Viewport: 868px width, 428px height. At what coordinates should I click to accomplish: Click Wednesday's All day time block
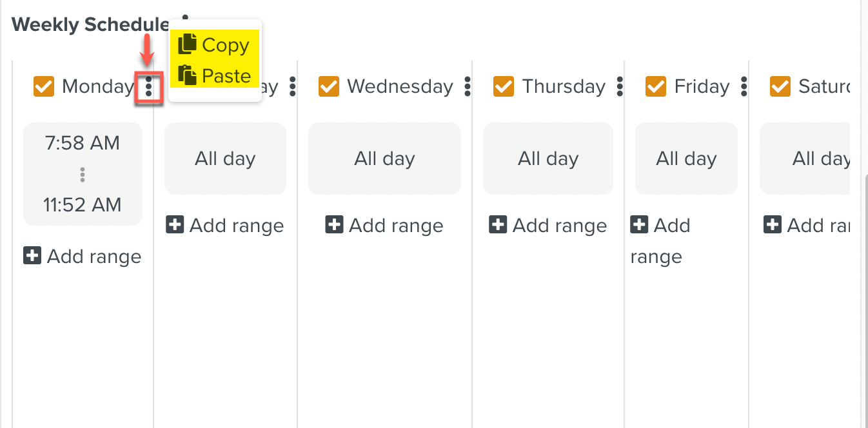tap(384, 159)
